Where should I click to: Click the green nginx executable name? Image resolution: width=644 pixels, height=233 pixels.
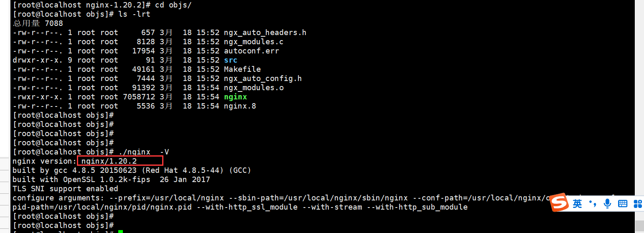coord(235,97)
